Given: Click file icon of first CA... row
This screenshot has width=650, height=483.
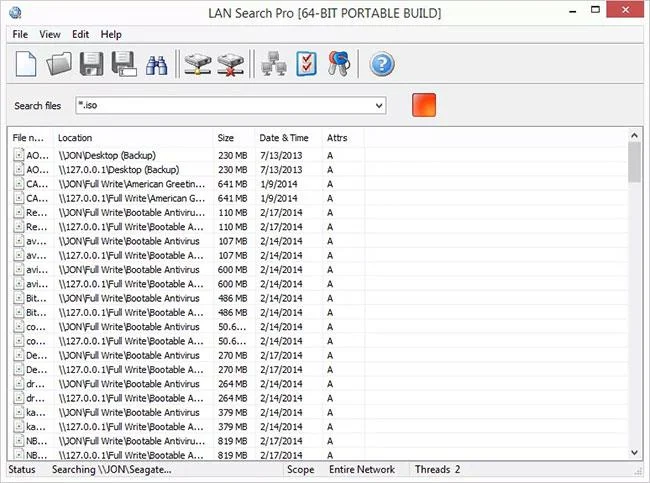Looking at the screenshot, I should coord(19,183).
